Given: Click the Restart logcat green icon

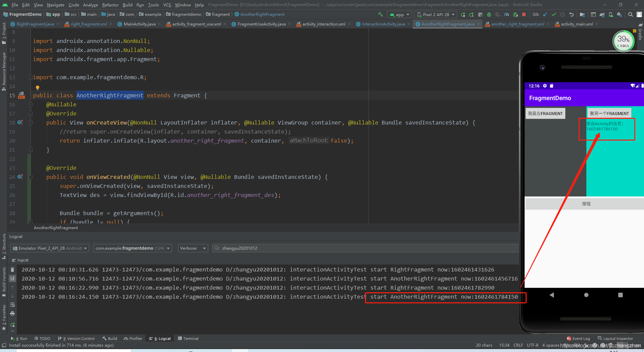Looking at the screenshot, I should coord(12,324).
